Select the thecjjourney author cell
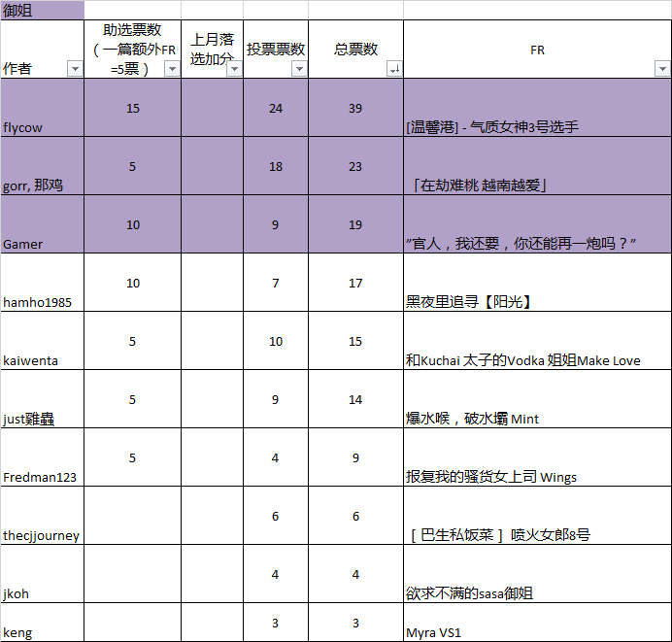The width and height of the screenshot is (672, 642). pyautogui.click(x=43, y=516)
